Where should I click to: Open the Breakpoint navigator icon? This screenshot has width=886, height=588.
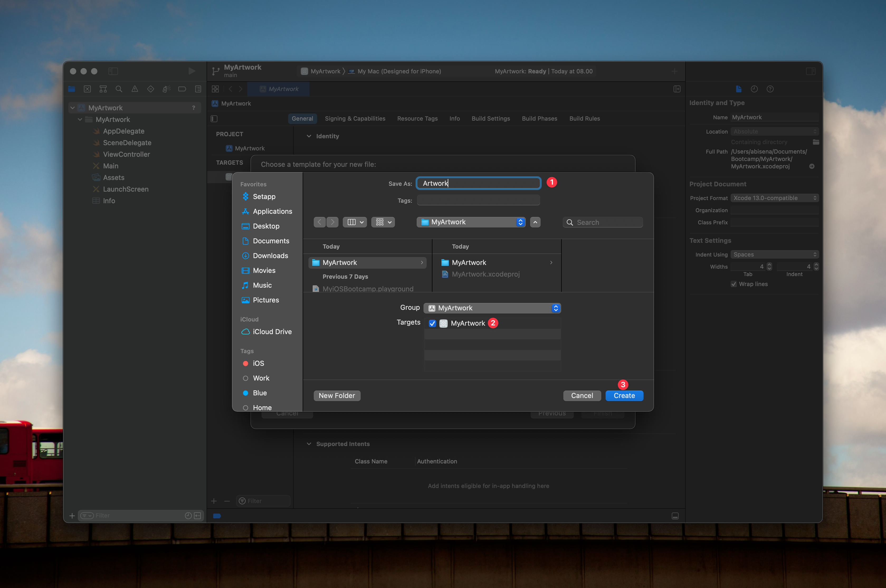182,89
